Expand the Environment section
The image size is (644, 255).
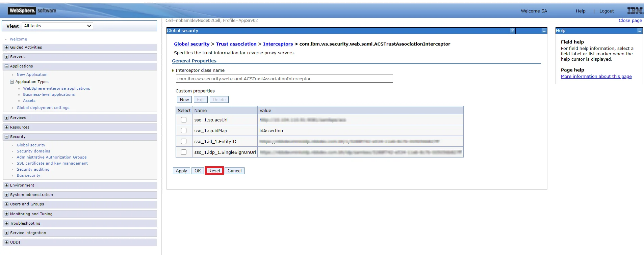click(6, 186)
